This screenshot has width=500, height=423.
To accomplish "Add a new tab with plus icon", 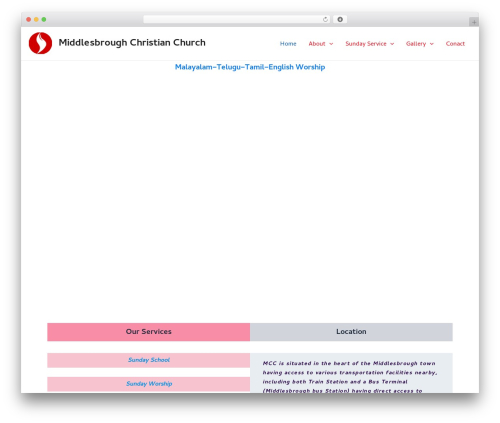I will (x=474, y=22).
